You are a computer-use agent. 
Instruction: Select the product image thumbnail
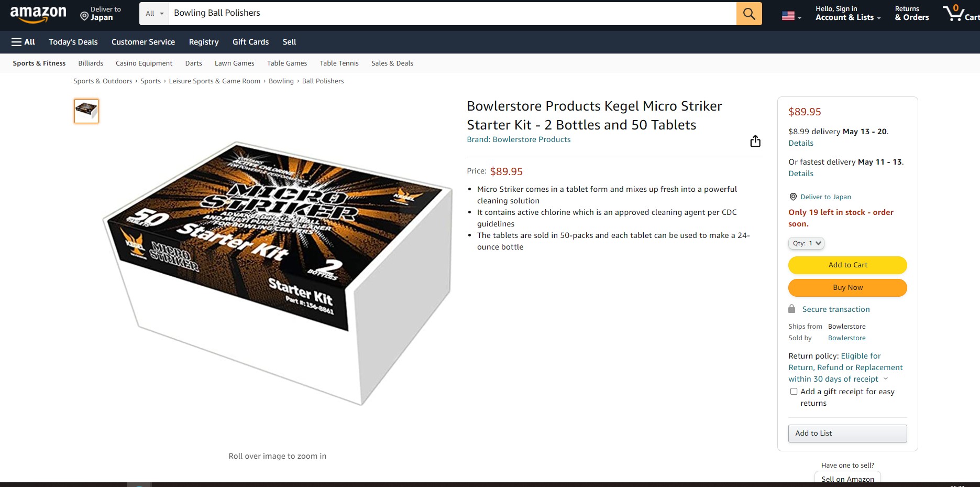pos(86,111)
